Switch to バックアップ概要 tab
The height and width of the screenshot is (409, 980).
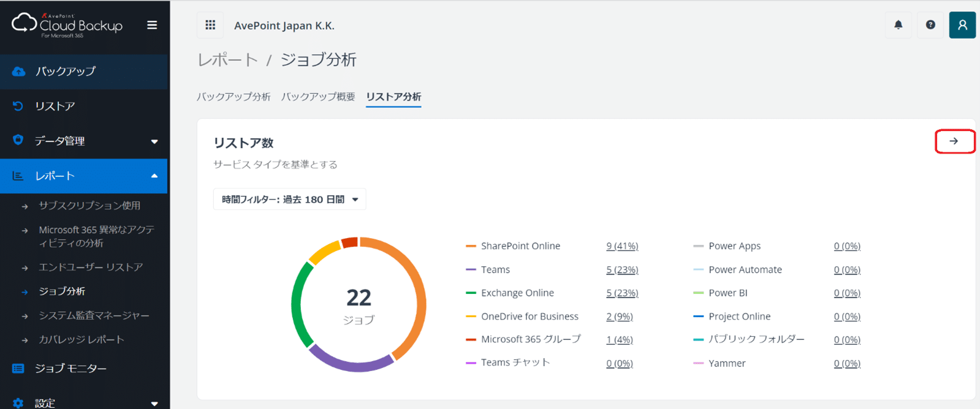click(x=318, y=97)
